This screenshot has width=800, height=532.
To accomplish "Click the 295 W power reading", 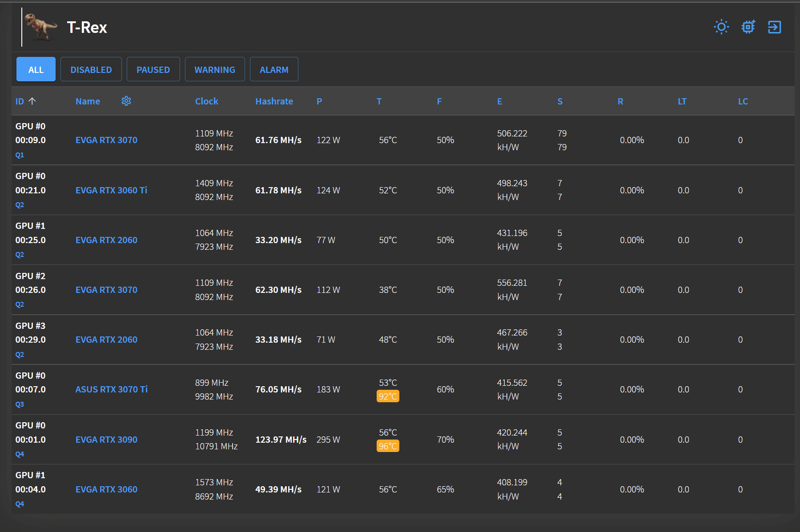I will pos(328,440).
